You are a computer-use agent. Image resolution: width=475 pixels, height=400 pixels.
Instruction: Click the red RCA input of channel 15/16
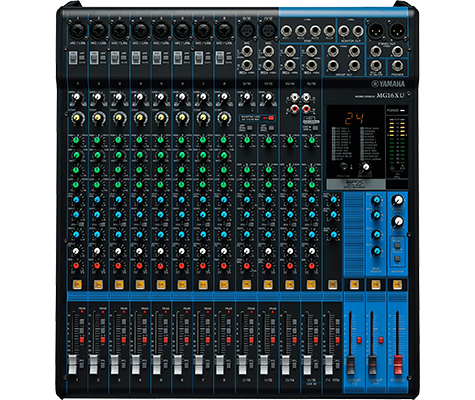(306, 108)
